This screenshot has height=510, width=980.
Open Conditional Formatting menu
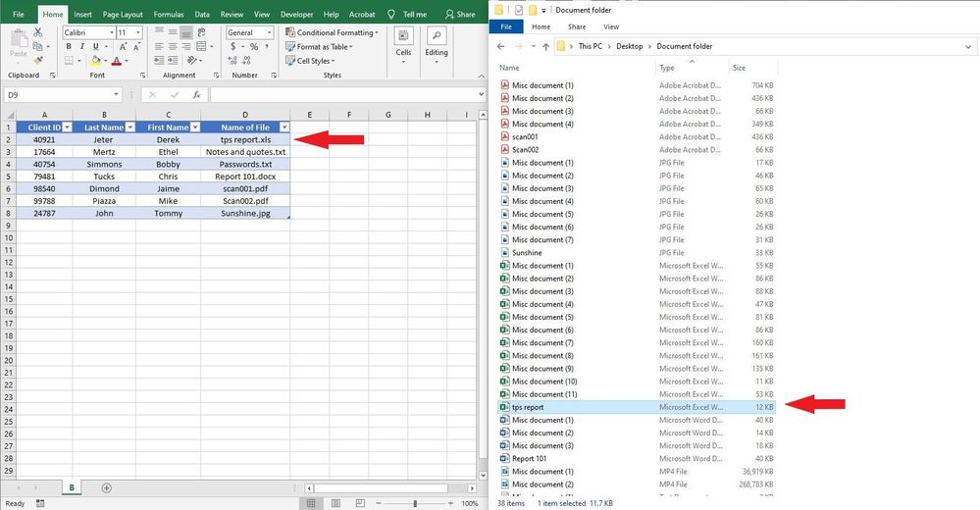332,32
